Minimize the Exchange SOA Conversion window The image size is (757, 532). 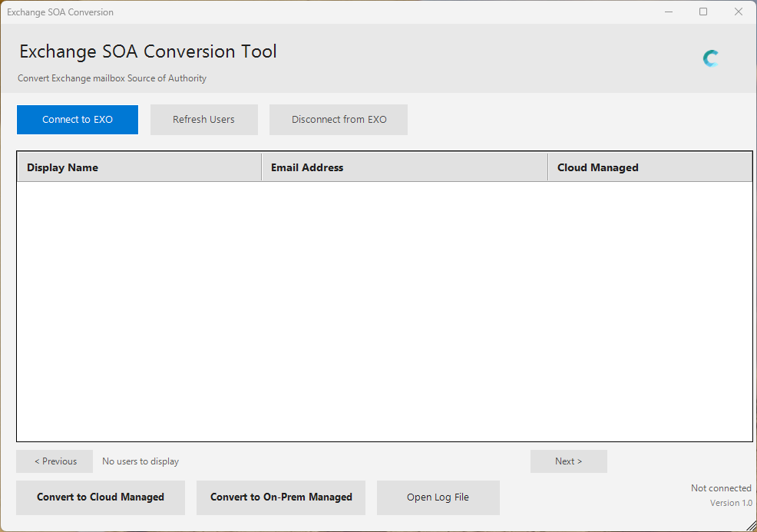tap(668, 12)
